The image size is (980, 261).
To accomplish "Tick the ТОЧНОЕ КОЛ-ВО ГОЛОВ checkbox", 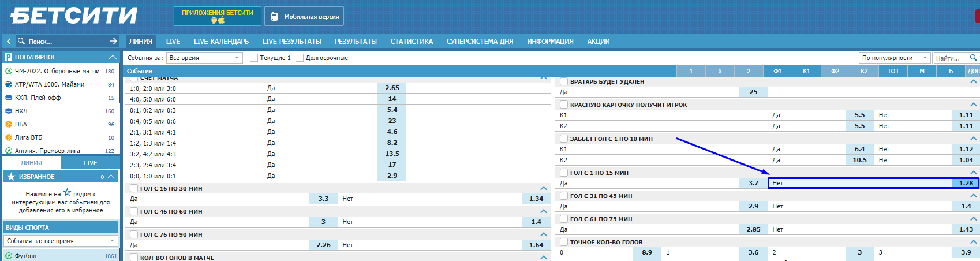I will click(564, 242).
